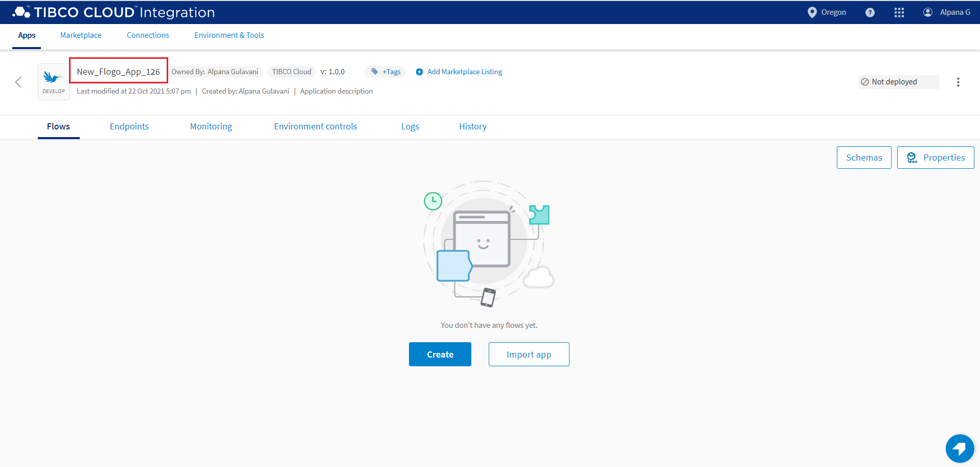Click the Flogo Develop app icon
This screenshot has width=980, height=467.
[x=54, y=82]
